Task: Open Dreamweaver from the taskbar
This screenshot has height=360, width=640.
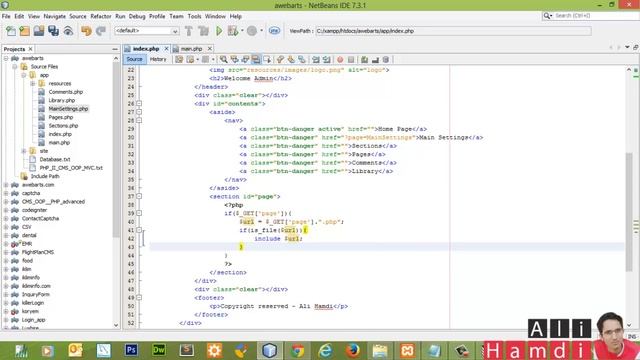Action: 159,350
